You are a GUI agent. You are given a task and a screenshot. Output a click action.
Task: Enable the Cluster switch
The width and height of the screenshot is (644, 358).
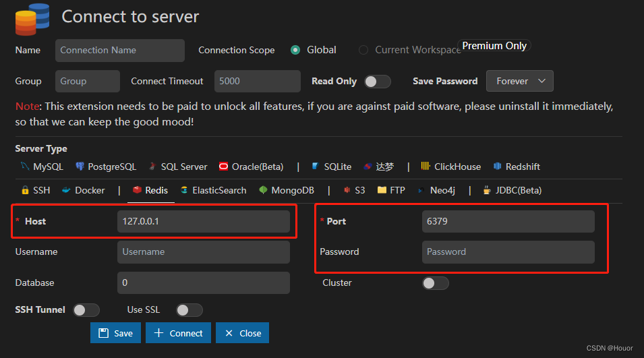tap(436, 283)
